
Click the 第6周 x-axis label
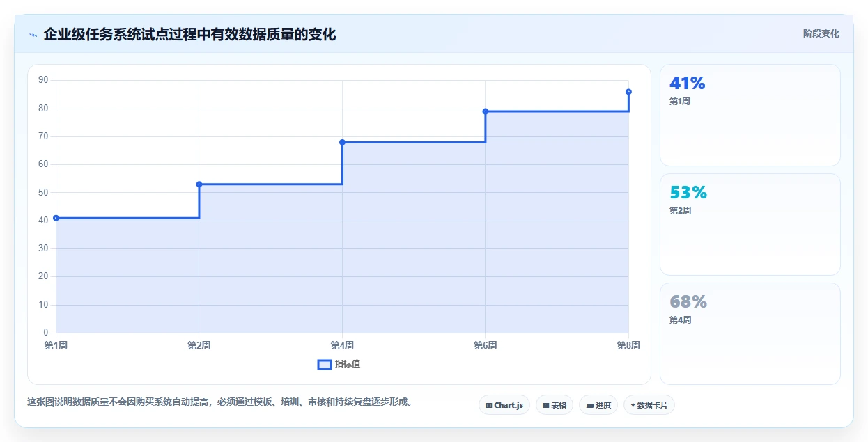(486, 345)
